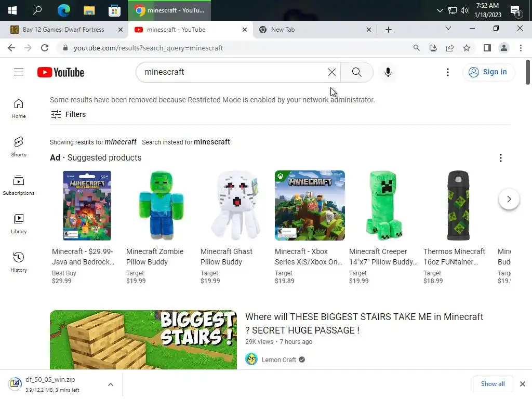
Task: Open the Filters options
Action: (68, 114)
